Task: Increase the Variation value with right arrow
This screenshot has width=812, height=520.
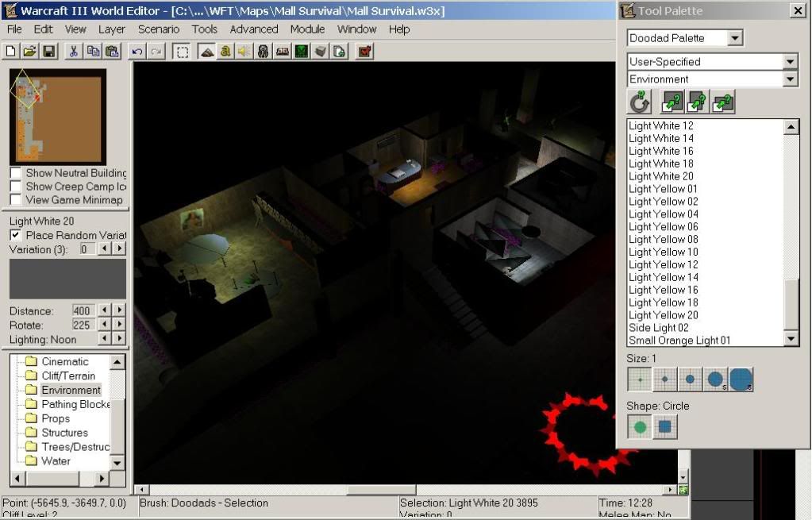Action: click(119, 248)
